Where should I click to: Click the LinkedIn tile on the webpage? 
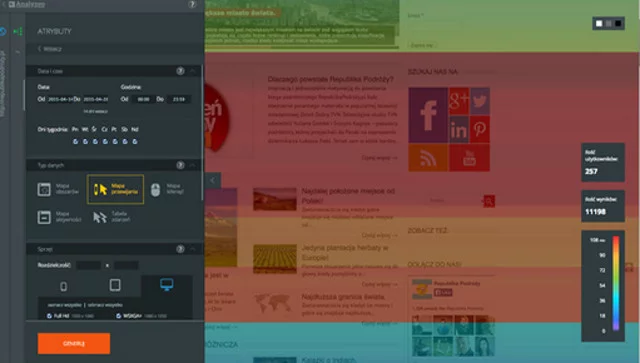click(459, 129)
